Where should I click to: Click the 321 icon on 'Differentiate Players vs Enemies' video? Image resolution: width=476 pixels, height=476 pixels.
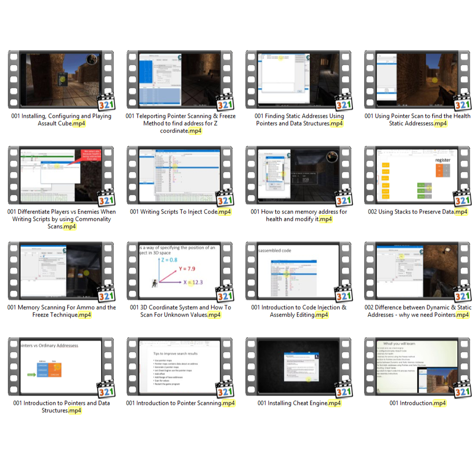[x=106, y=199]
